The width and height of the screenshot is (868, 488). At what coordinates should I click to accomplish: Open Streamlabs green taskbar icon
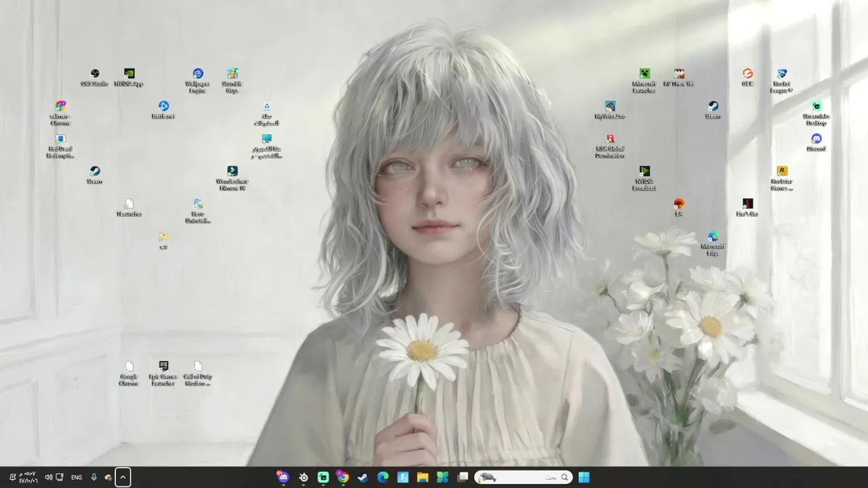[323, 477]
